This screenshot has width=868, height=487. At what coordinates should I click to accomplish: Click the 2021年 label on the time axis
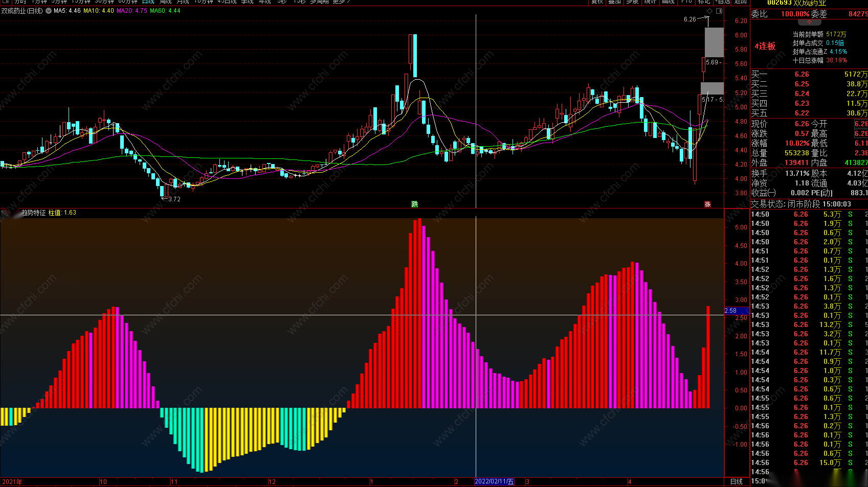click(x=12, y=482)
